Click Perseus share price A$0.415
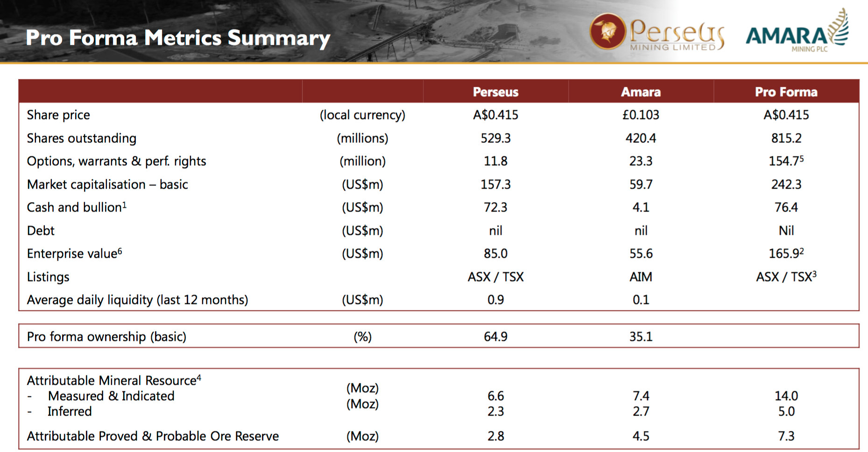 pyautogui.click(x=495, y=115)
